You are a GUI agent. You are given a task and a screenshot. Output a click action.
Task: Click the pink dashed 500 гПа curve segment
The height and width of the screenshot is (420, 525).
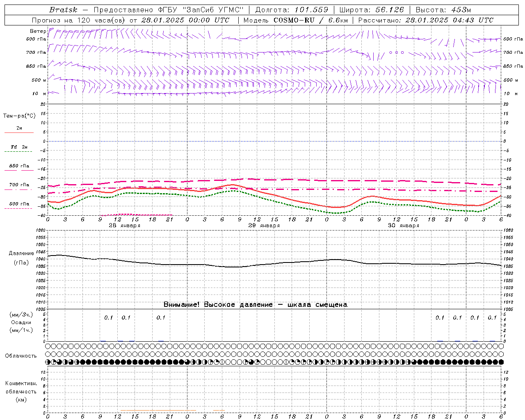tap(136, 215)
